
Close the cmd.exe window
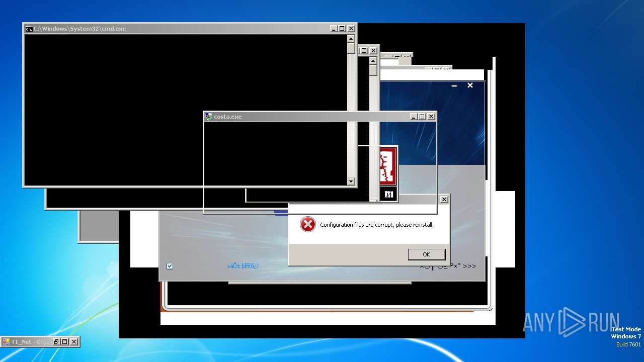click(351, 29)
